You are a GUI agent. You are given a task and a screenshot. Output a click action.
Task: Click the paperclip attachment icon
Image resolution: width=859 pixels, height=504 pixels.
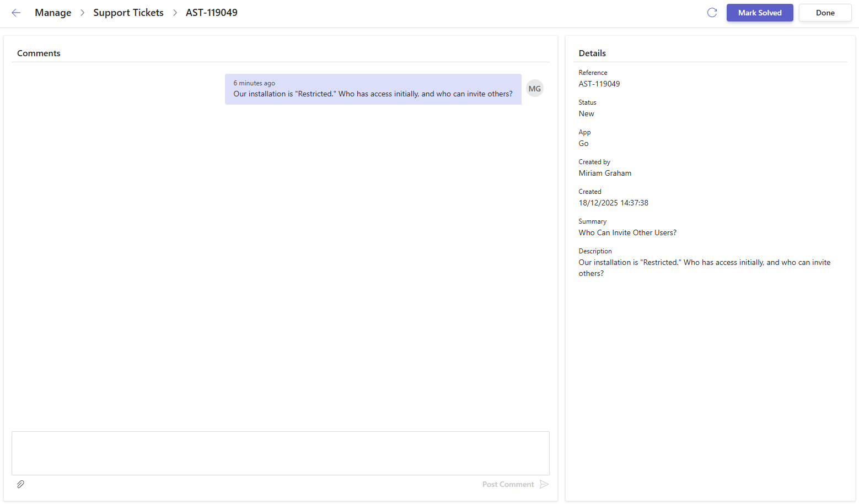20,484
